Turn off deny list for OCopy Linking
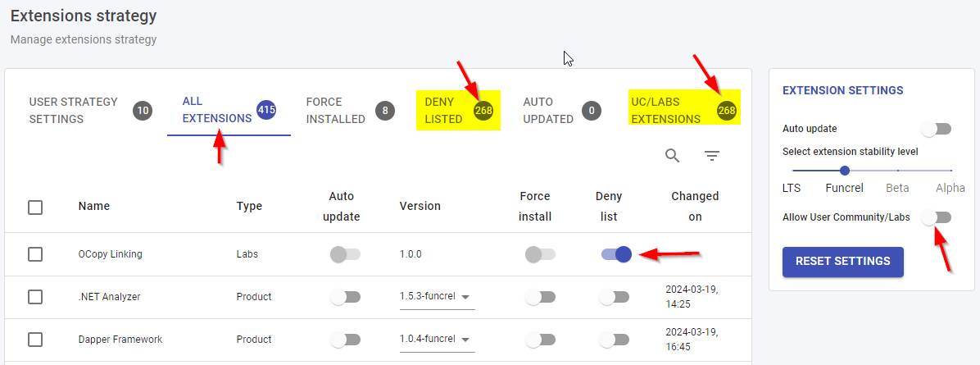This screenshot has height=365, width=980. point(616,254)
